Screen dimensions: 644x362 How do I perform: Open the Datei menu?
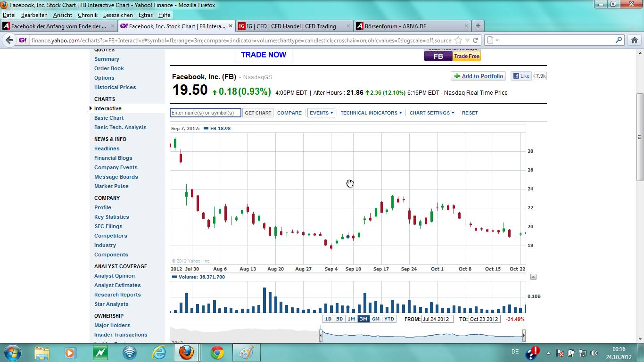[x=9, y=15]
